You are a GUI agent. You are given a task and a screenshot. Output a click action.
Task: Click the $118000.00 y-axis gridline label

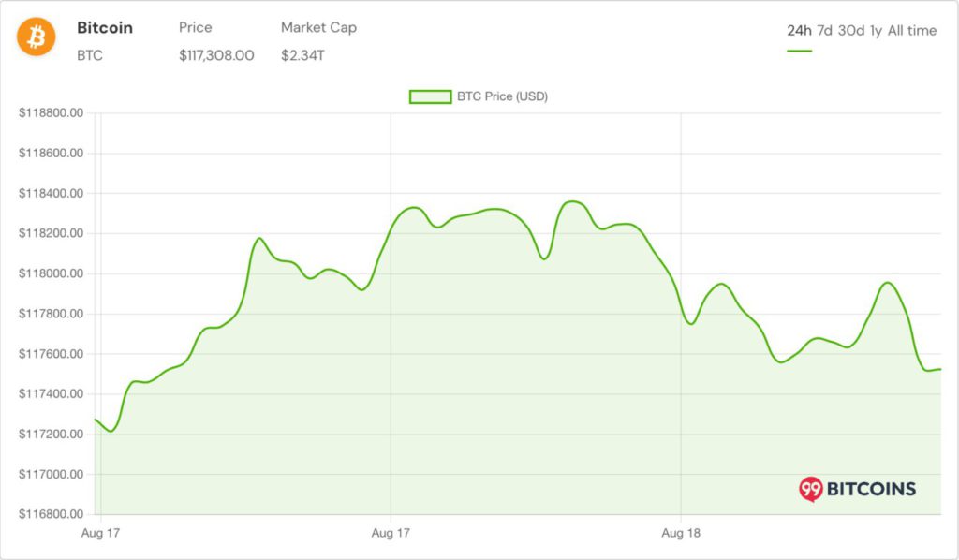[x=52, y=273]
